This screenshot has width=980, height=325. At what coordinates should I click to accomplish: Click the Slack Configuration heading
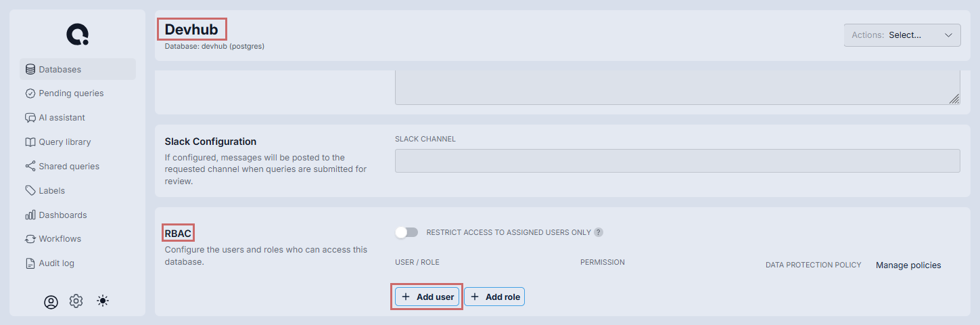(x=210, y=142)
